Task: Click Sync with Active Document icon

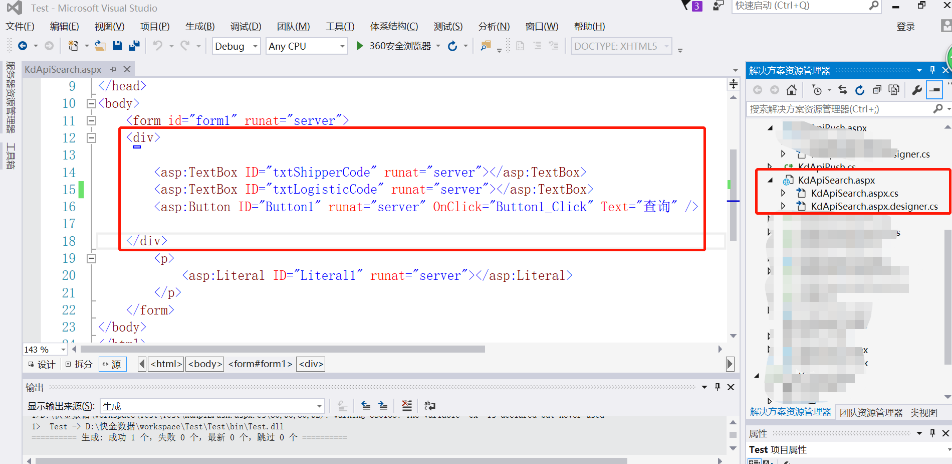Action: coord(843,90)
